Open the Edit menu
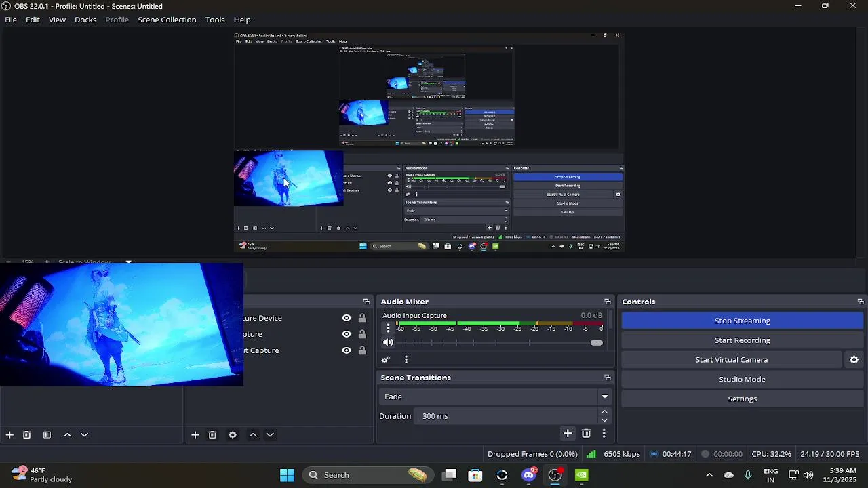The height and width of the screenshot is (488, 868). (x=33, y=20)
